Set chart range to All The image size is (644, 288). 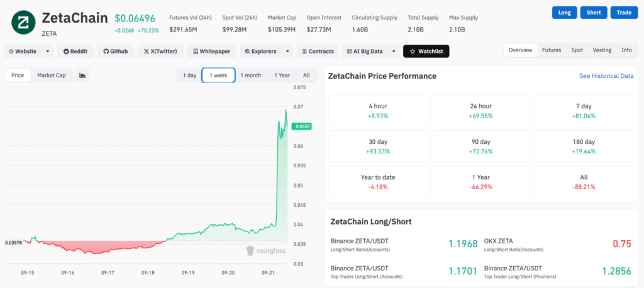pos(306,75)
